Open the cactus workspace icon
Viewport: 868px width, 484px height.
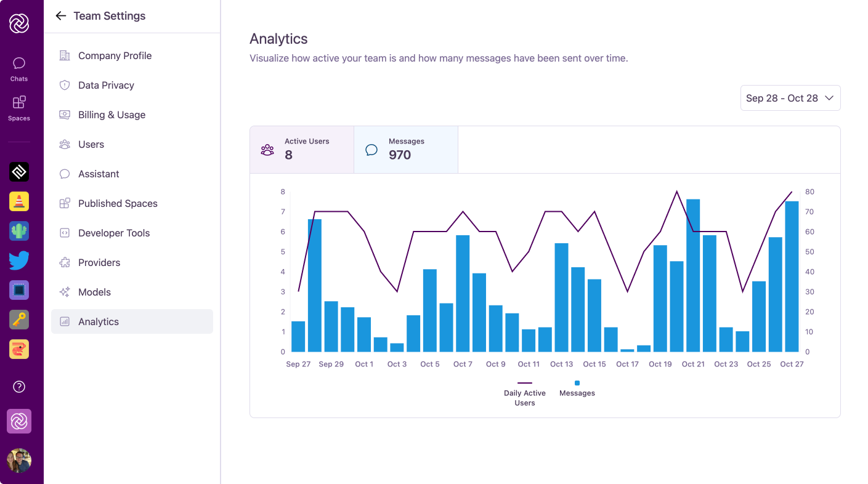pyautogui.click(x=18, y=231)
